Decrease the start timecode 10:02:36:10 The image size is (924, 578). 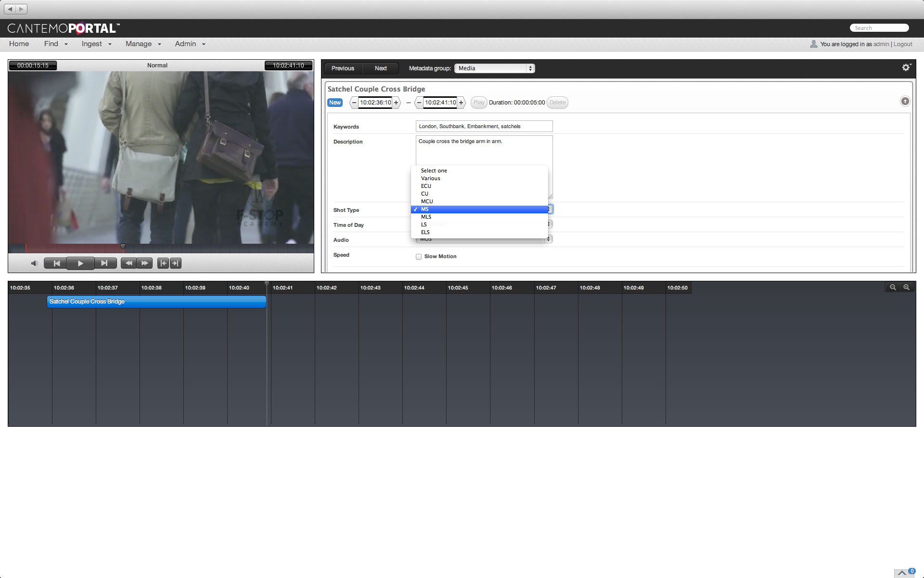coord(354,103)
